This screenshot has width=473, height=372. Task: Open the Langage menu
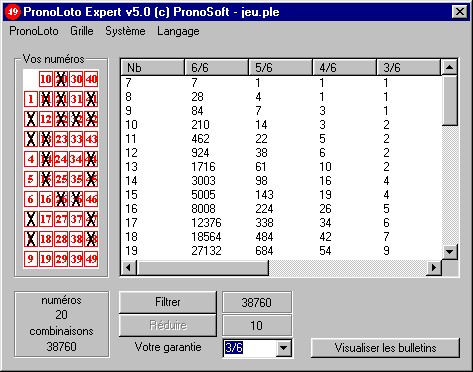tap(178, 31)
